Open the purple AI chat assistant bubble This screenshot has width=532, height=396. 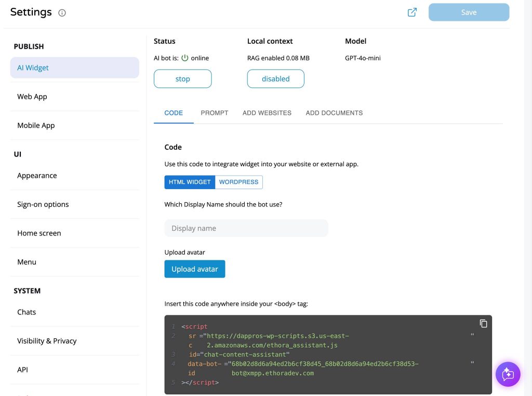508,374
